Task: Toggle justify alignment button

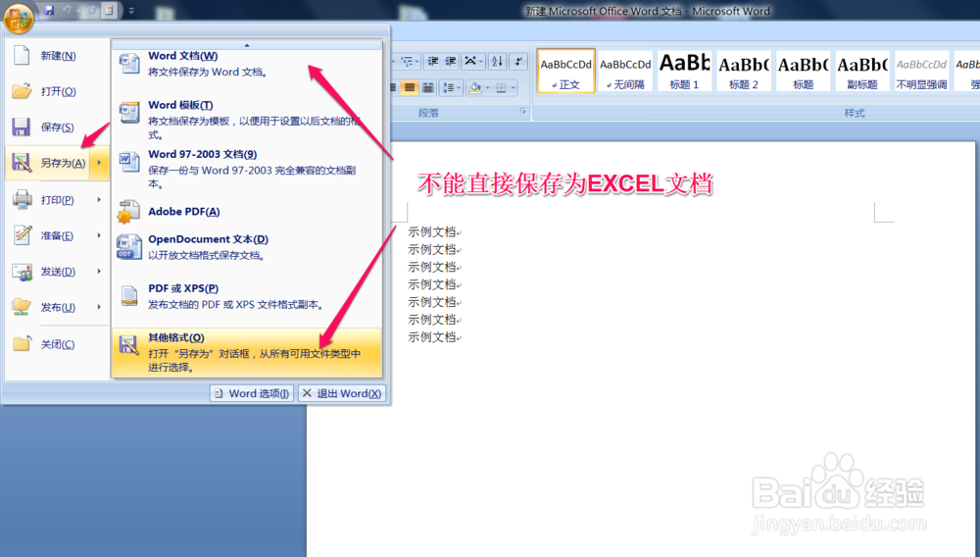Action: tap(410, 87)
